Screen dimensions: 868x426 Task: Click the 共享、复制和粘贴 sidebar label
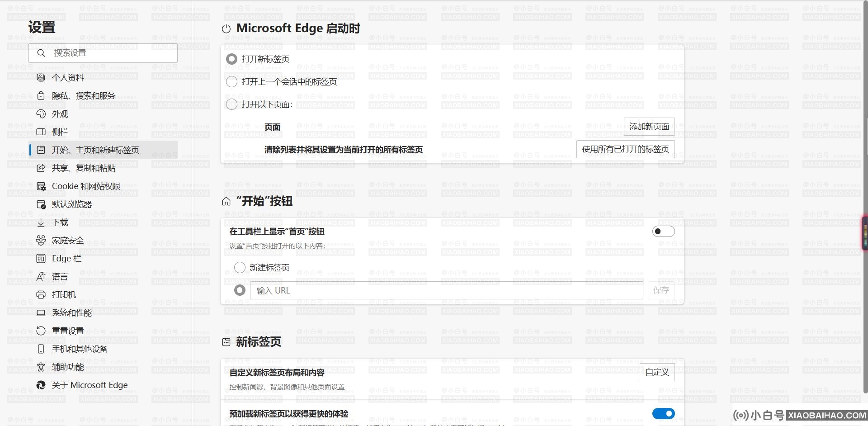(84, 168)
